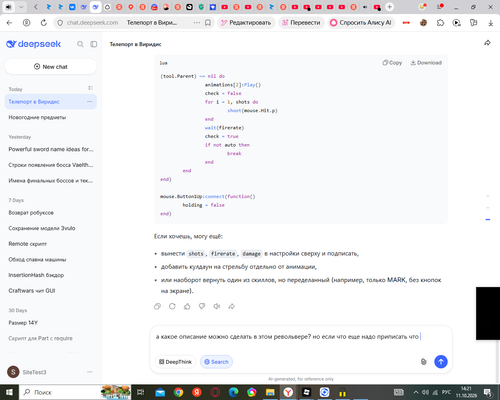Open the address bar three-dots menu
Image resolution: width=500 pixels, height=400 pixels.
click(197, 23)
